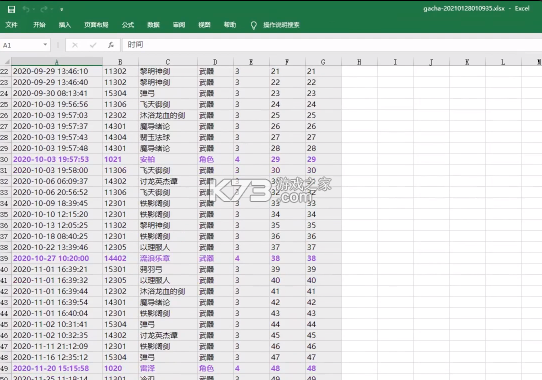This screenshot has height=380, width=542.
Task: Switch to the 插入 ribbon tab
Action: click(65, 25)
